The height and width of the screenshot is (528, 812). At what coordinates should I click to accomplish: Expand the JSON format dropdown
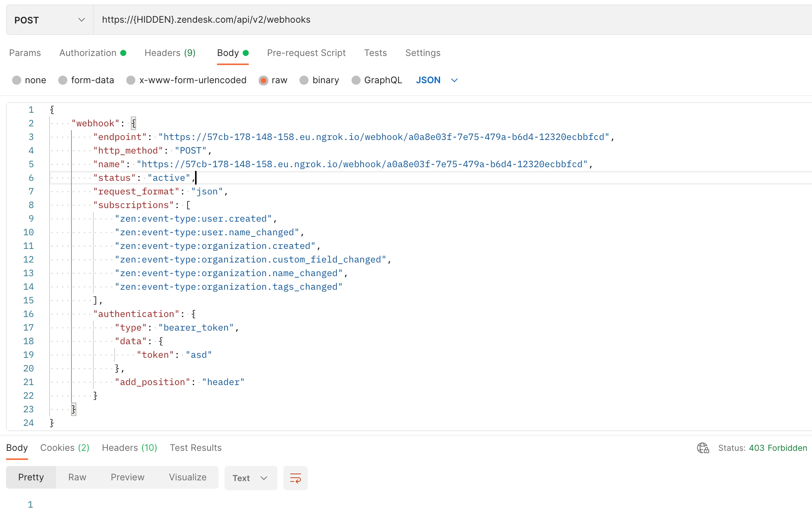[437, 80]
